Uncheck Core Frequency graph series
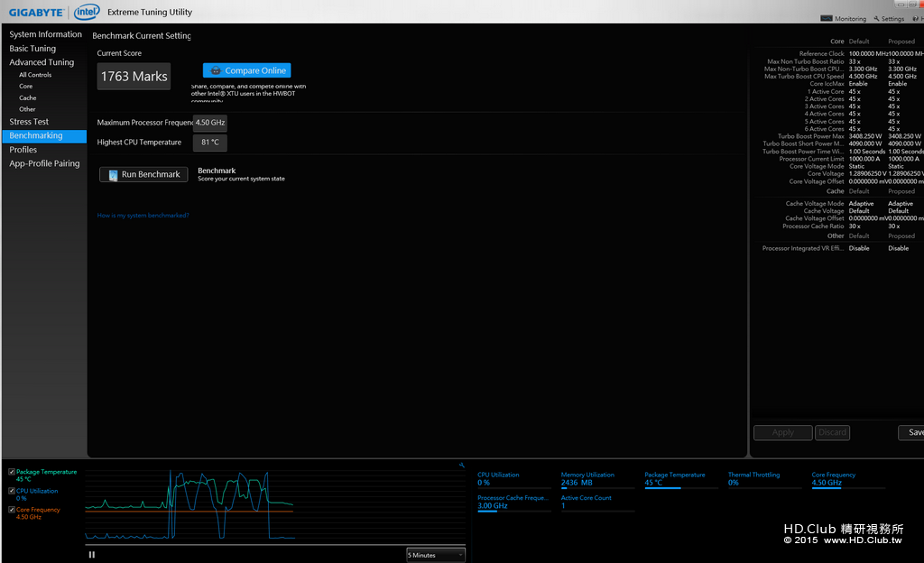 11,510
